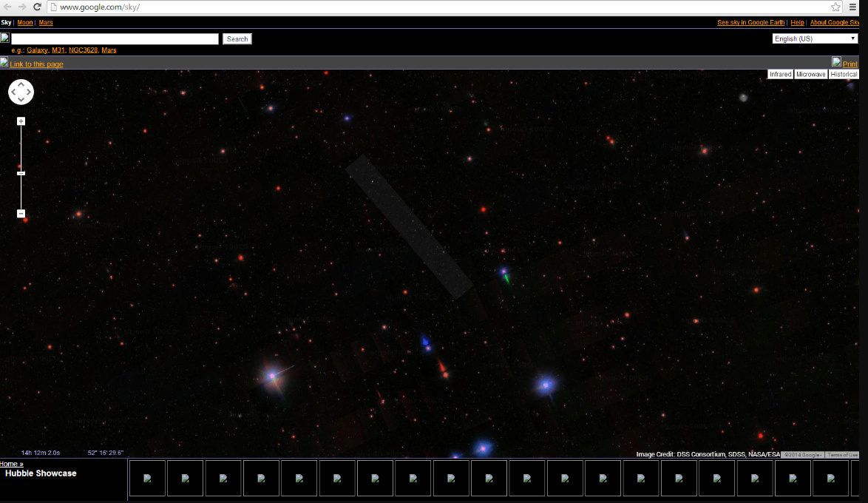This screenshot has height=503, width=868.
Task: Click the zoom in plus button
Action: click(x=21, y=121)
